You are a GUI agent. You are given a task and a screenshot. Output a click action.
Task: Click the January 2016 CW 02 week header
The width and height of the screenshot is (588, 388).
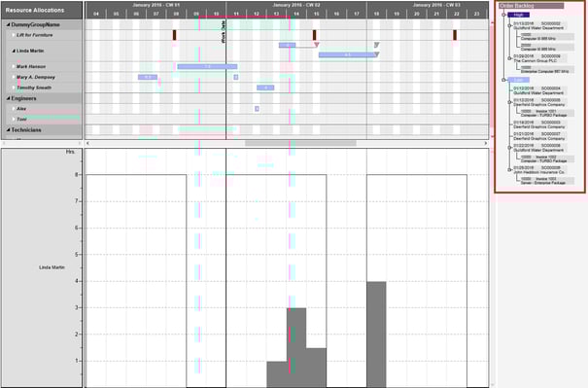coord(296,5)
